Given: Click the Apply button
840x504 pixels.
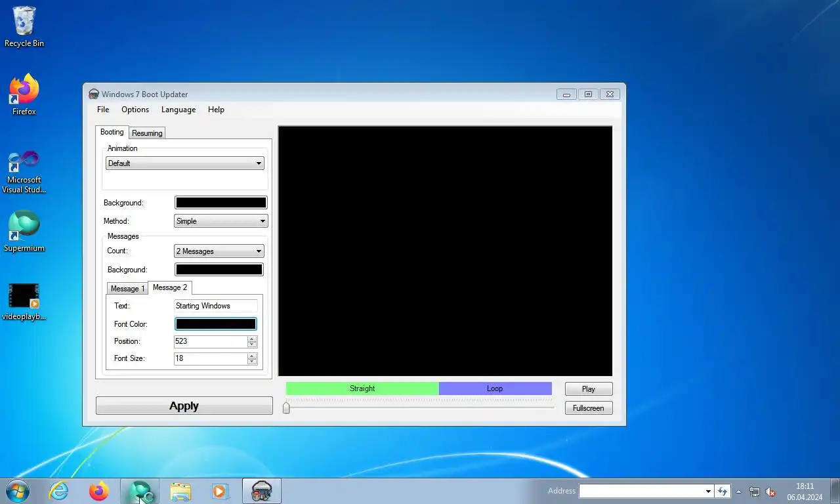Looking at the screenshot, I should tap(184, 406).
